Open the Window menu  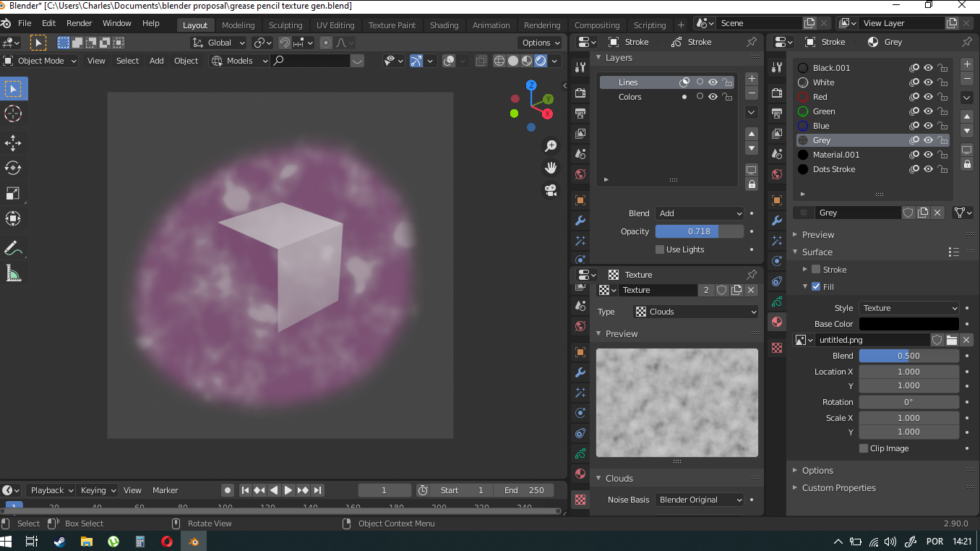point(117,23)
